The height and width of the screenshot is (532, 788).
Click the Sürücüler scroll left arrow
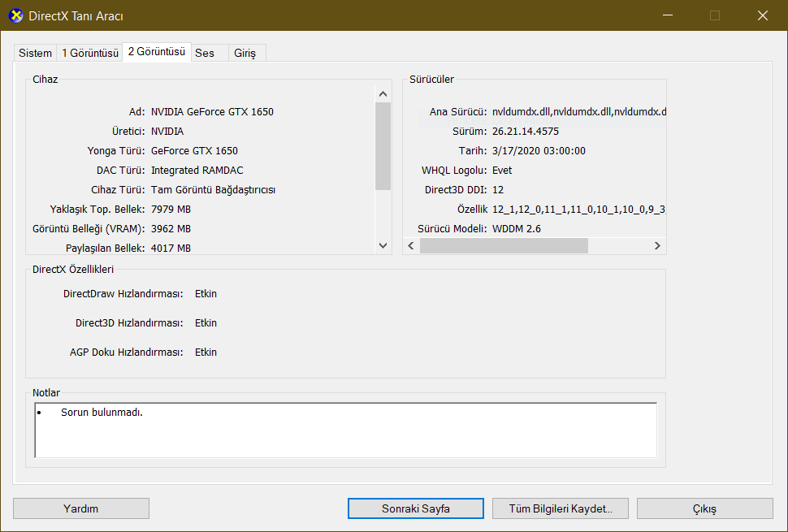[x=411, y=245]
